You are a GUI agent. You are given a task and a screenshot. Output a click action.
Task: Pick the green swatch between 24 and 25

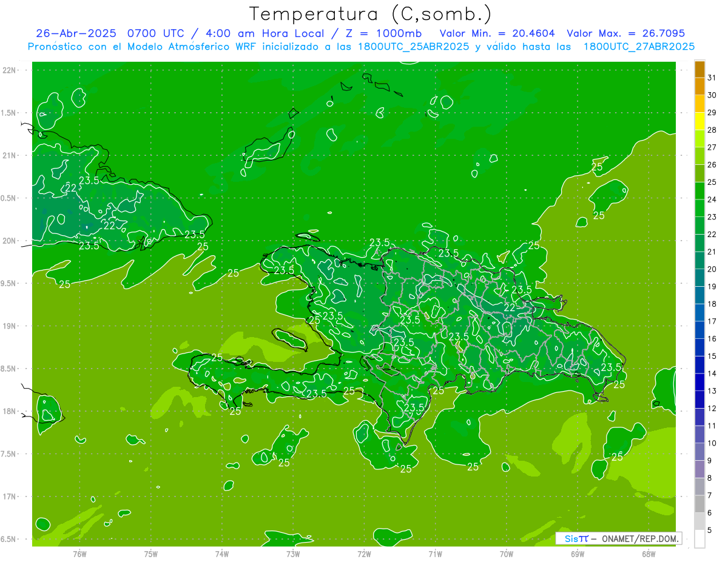pyautogui.click(x=699, y=191)
